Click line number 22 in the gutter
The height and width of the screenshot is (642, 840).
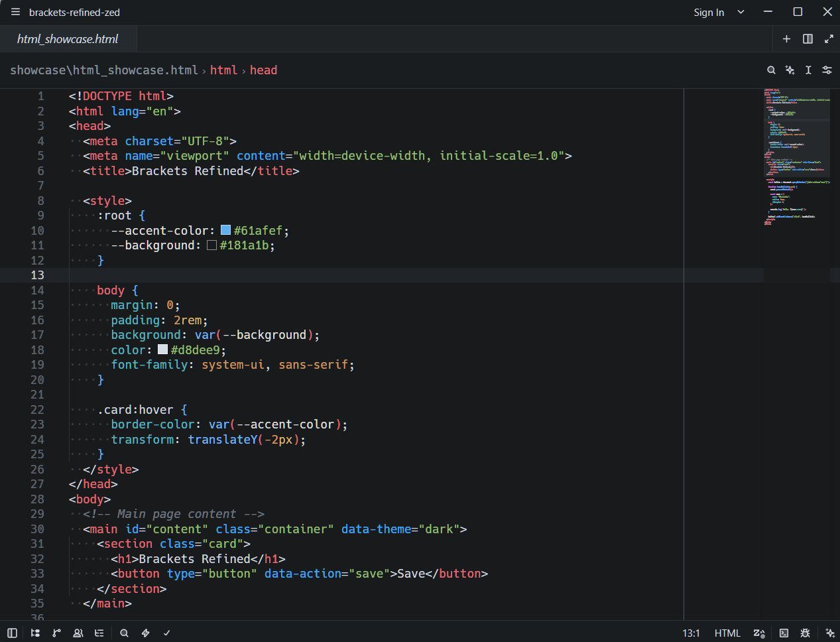37,410
